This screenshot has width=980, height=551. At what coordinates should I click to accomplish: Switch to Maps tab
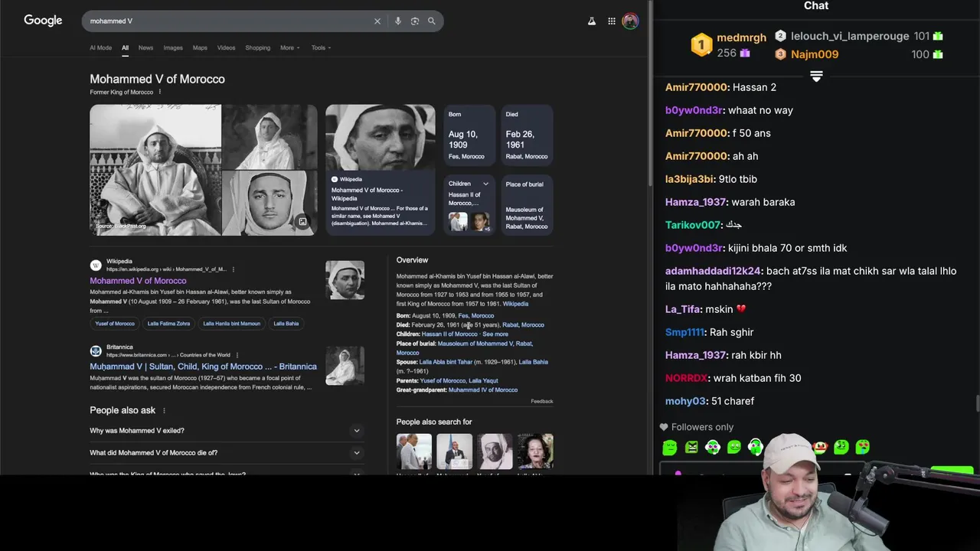click(x=200, y=47)
